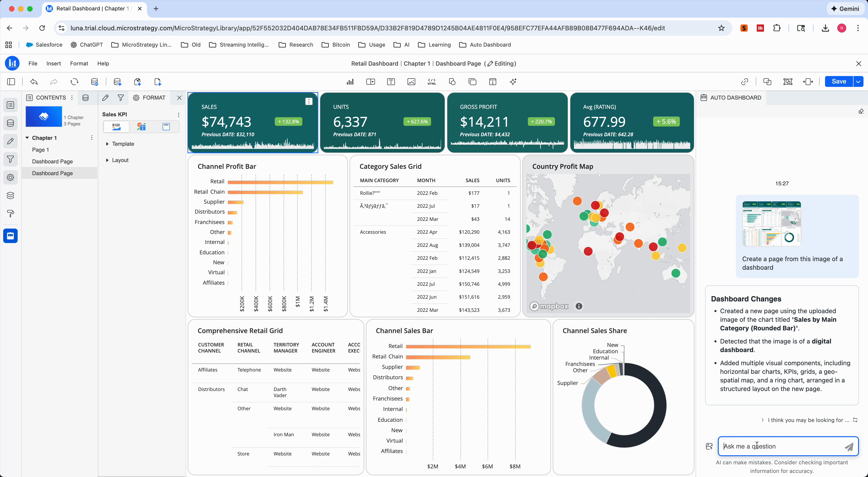
Task: Insert an image using the toolbar icon
Action: point(411,82)
